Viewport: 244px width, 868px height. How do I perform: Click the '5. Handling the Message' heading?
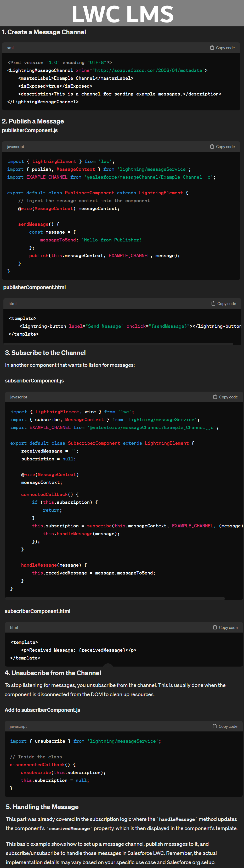42,807
